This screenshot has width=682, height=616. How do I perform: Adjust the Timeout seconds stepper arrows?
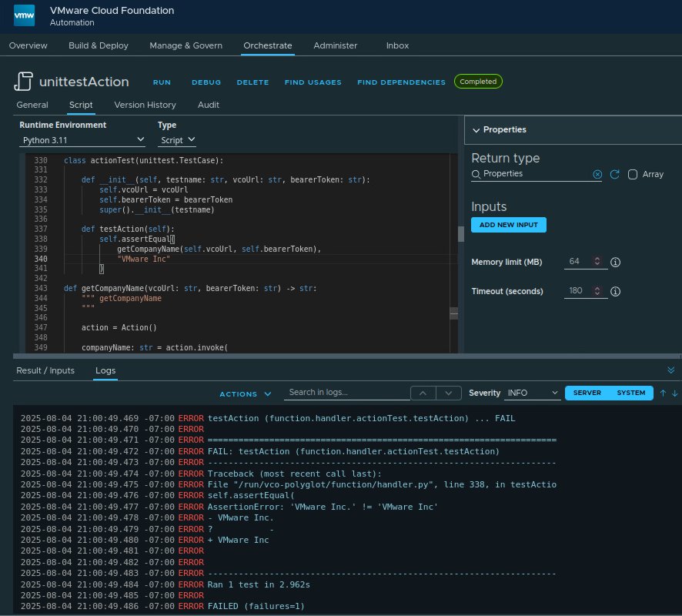pos(597,290)
